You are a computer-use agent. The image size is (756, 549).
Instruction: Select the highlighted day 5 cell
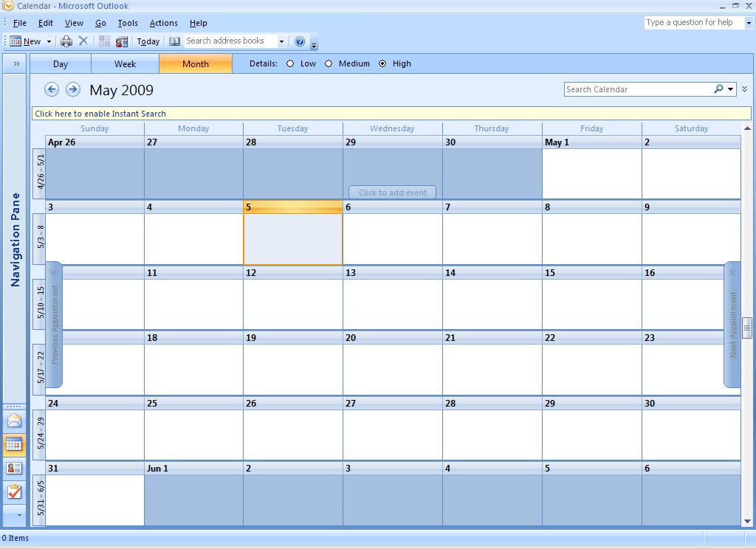click(292, 233)
